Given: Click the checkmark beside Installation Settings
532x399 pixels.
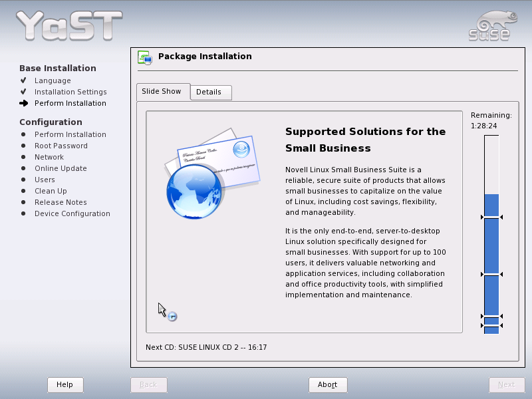Looking at the screenshot, I should [23, 92].
